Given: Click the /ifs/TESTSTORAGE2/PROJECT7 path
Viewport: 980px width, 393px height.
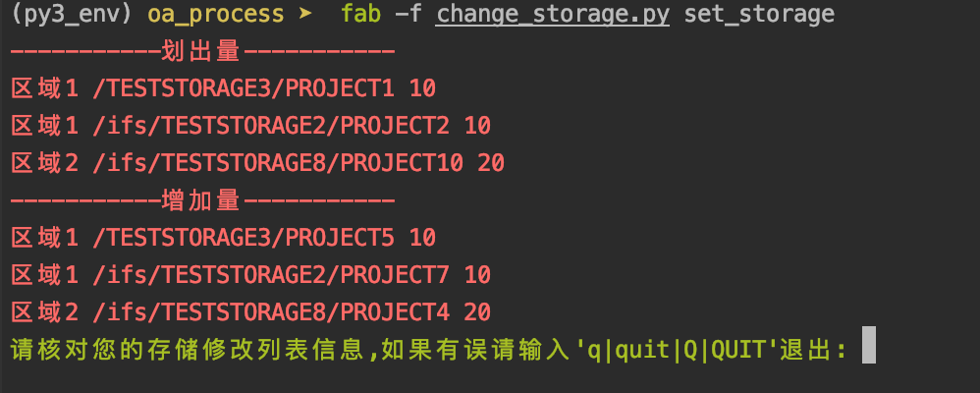Looking at the screenshot, I should coord(271,275).
